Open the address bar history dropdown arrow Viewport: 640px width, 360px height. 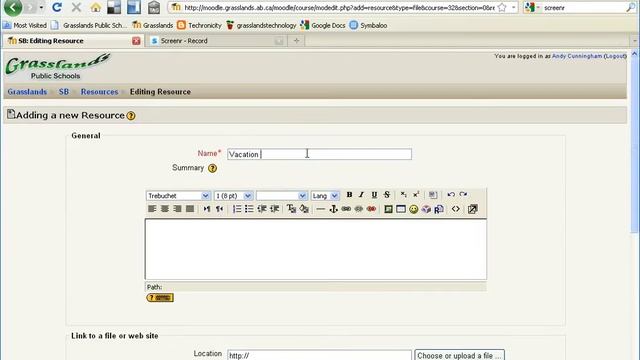[x=513, y=7]
